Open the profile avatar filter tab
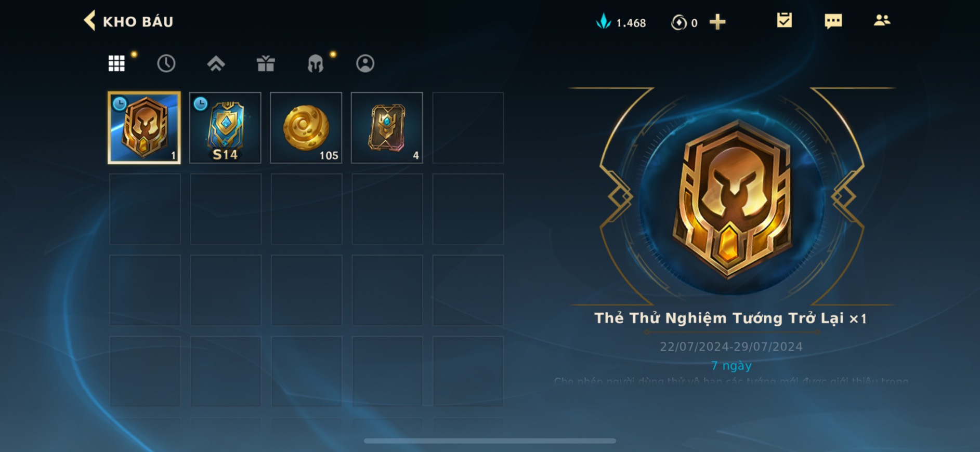The image size is (980, 452). point(365,63)
